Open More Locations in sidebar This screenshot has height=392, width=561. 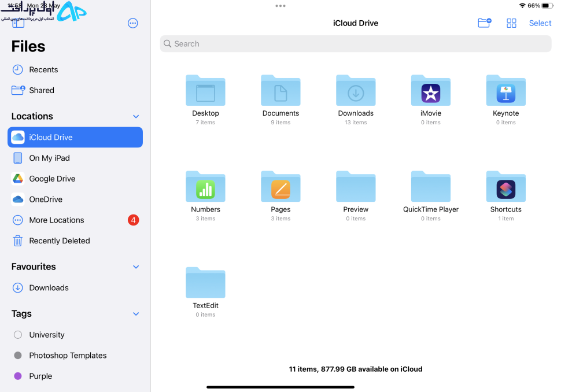click(75, 220)
